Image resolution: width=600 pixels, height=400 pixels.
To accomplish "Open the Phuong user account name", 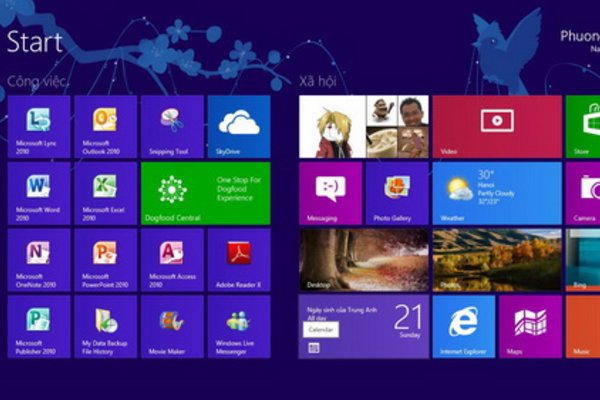I will point(580,36).
